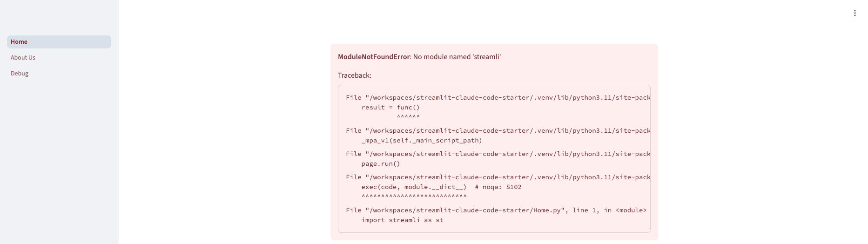The height and width of the screenshot is (244, 868).
Task: Click the file path line above page.run()
Action: (498, 154)
